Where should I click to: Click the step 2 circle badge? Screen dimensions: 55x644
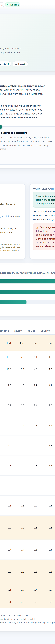1,127
